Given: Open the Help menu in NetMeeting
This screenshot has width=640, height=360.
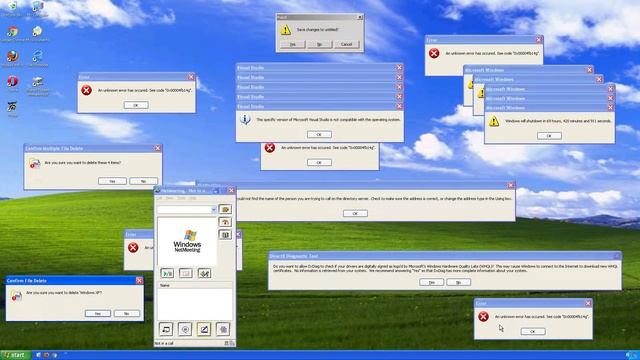Looking at the screenshot, I should tap(193, 198).
